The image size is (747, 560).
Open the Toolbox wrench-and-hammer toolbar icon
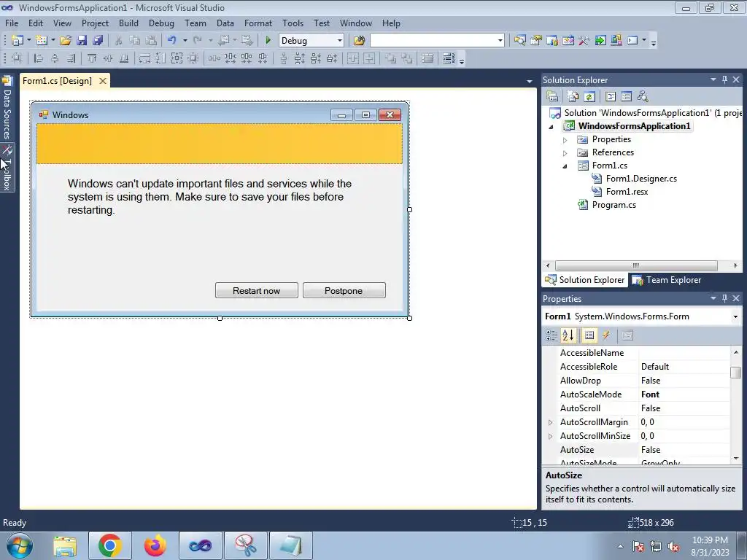pyautogui.click(x=584, y=41)
